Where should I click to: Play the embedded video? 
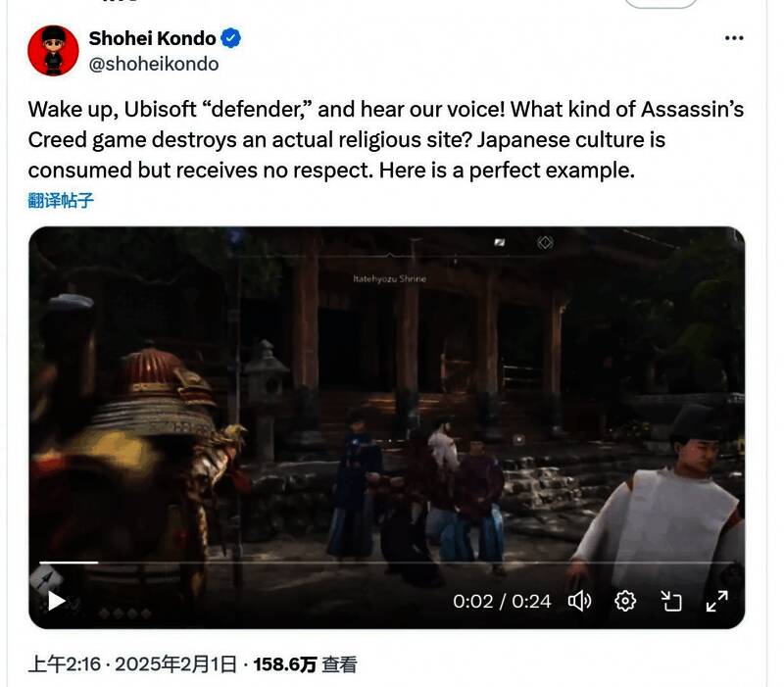point(57,601)
